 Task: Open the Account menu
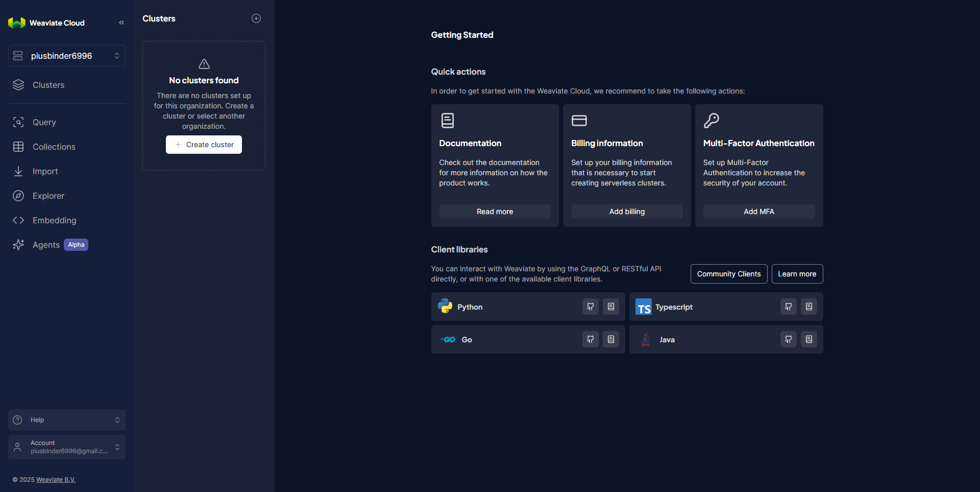tap(67, 447)
